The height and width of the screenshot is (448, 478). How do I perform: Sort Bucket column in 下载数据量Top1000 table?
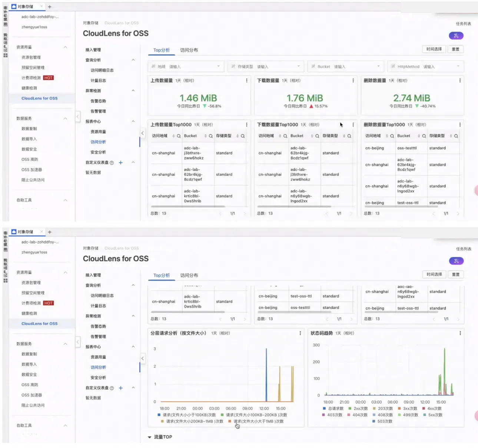click(312, 136)
